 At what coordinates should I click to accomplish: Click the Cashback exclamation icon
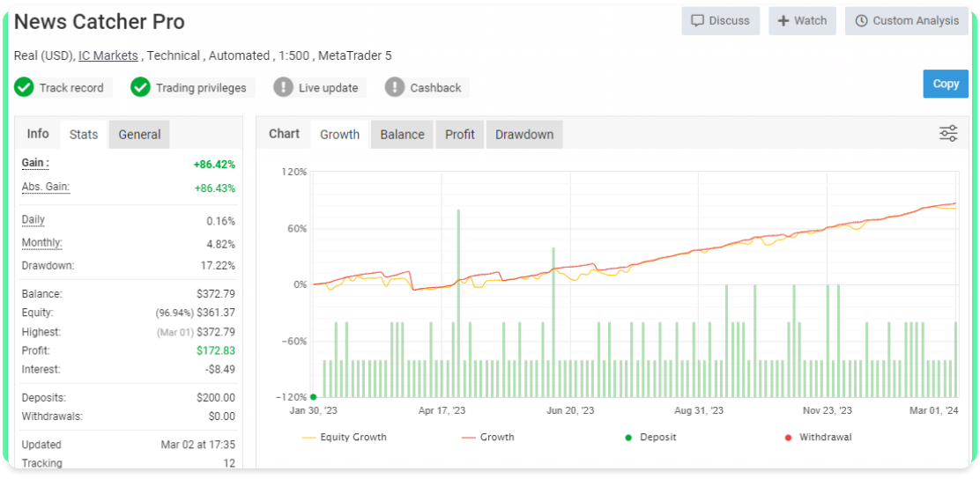click(x=395, y=87)
